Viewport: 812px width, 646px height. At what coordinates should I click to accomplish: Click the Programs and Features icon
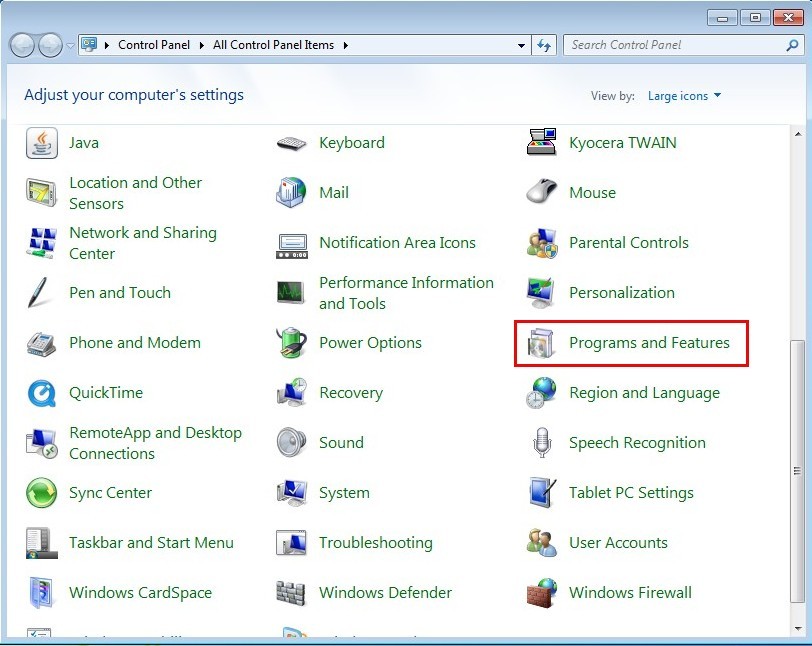click(x=541, y=343)
